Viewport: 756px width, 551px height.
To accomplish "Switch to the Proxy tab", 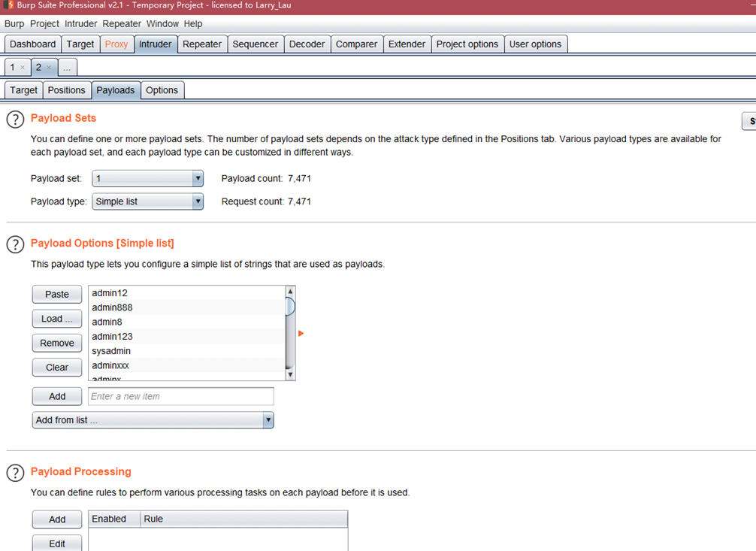I will click(x=116, y=44).
